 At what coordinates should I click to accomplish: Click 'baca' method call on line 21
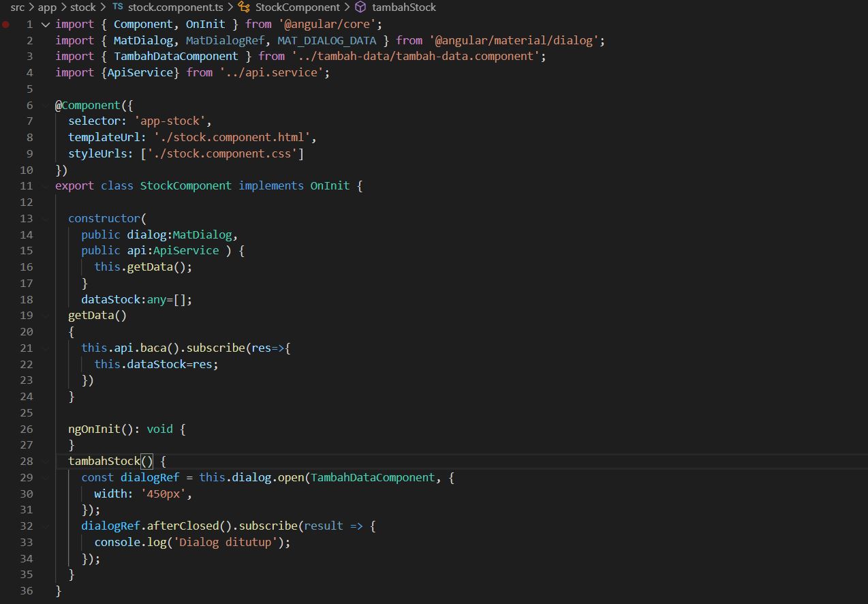click(x=153, y=348)
